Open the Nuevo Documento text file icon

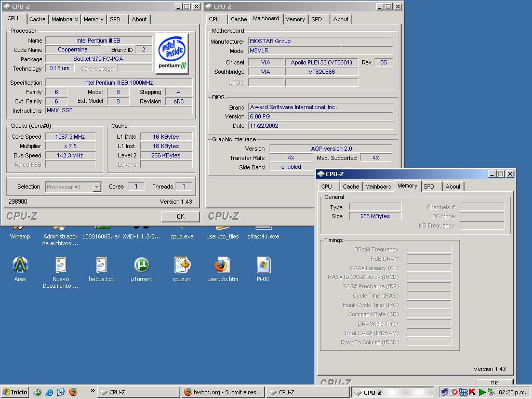click(60, 272)
